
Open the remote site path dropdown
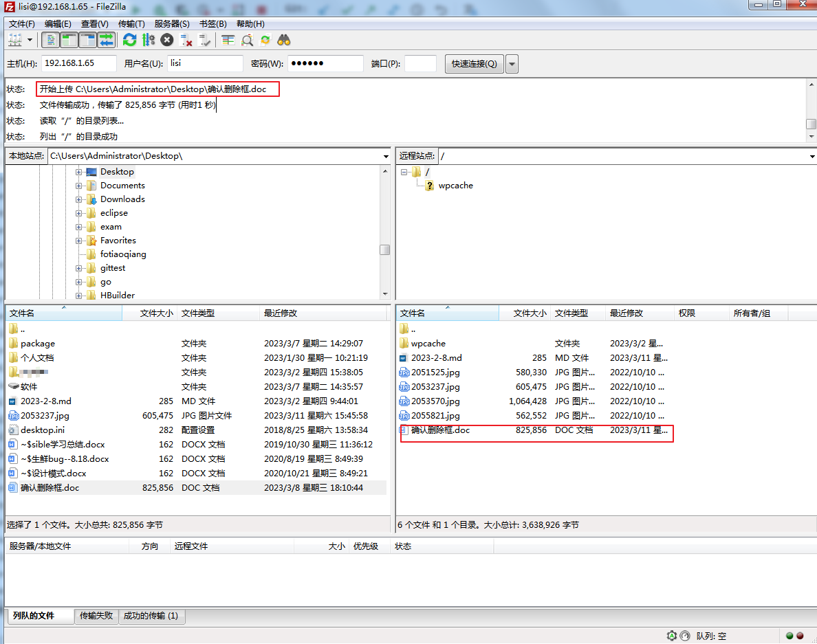(x=812, y=157)
